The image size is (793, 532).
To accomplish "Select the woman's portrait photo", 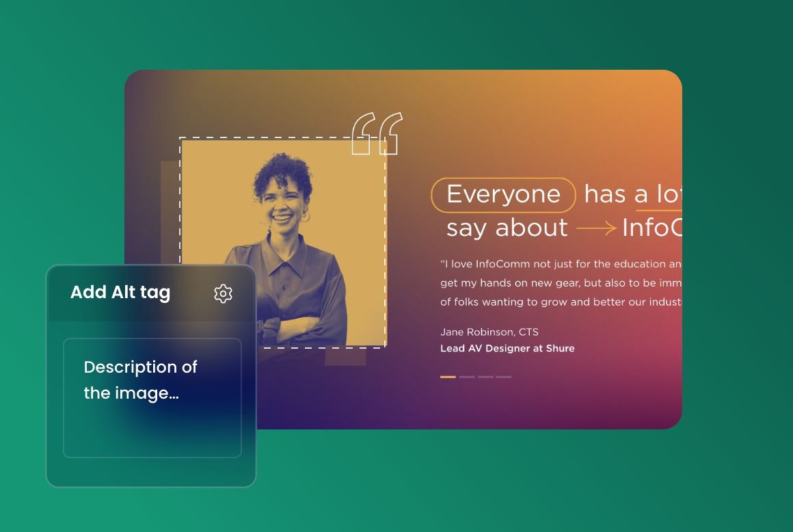I will pyautogui.click(x=283, y=243).
